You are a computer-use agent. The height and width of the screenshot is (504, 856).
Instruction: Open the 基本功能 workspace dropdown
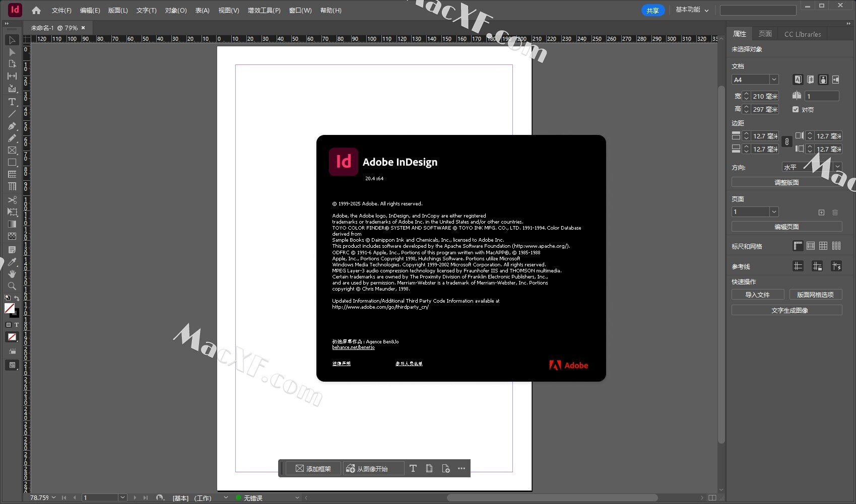[692, 10]
